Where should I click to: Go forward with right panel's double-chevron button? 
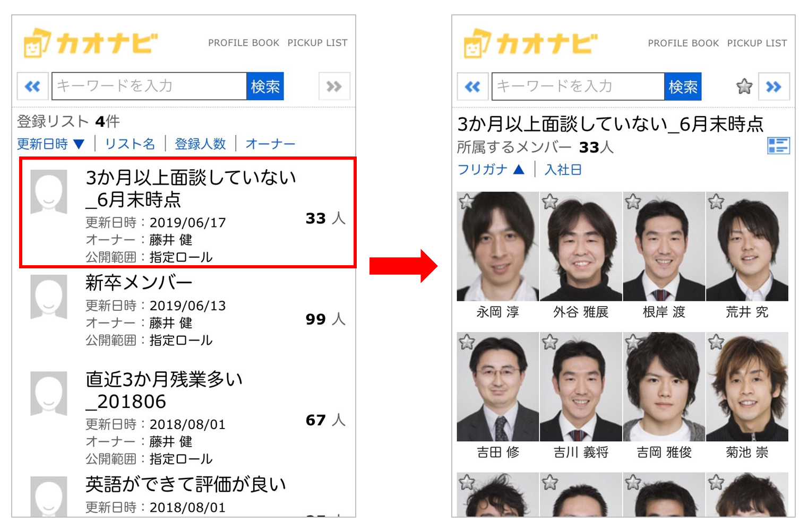pos(773,86)
